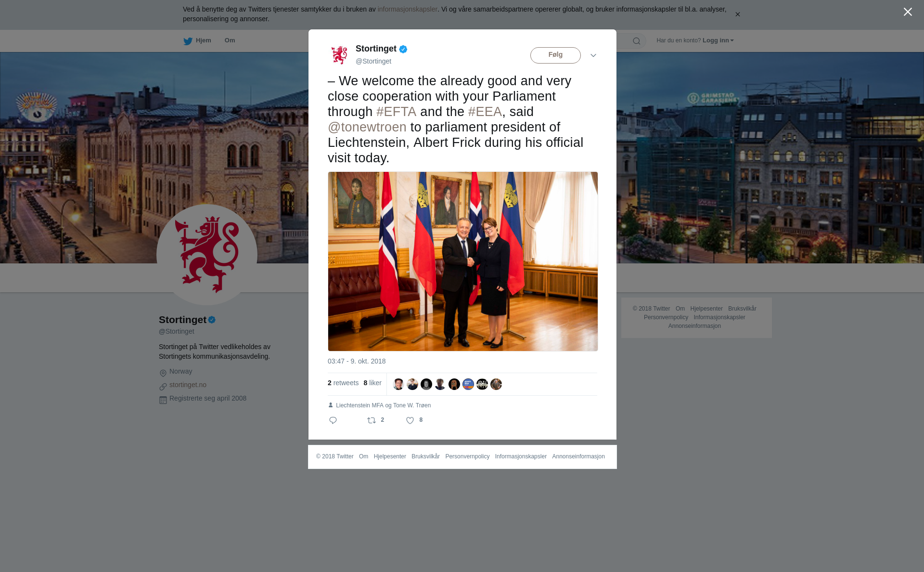The width and height of the screenshot is (924, 572).
Task: View the 2 retweets list
Action: [x=343, y=383]
